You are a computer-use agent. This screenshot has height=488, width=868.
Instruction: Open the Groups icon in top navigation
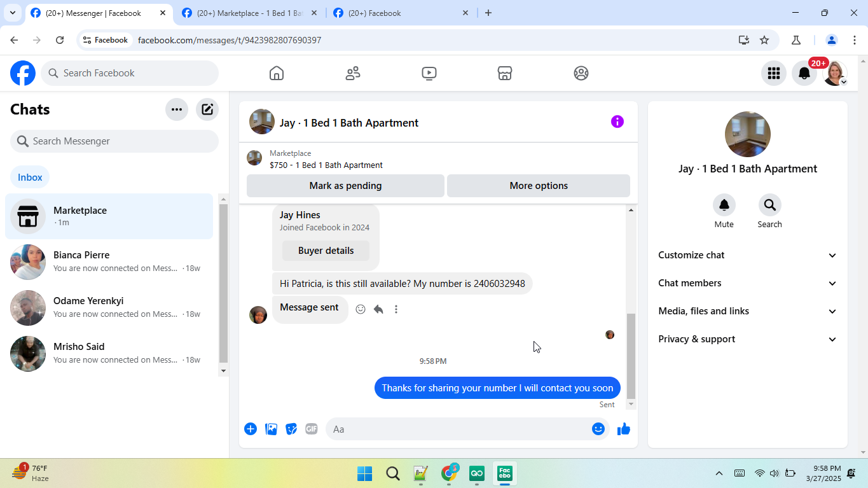point(581,73)
